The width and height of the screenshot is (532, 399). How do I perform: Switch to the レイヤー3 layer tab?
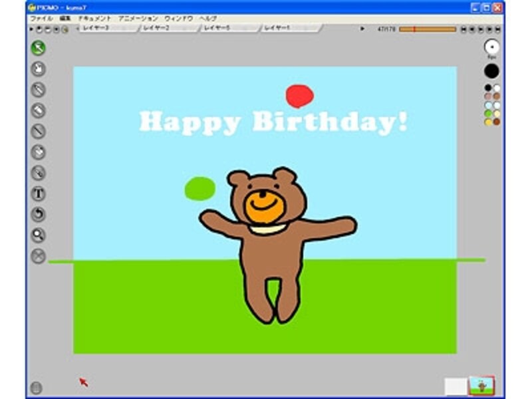pos(108,28)
